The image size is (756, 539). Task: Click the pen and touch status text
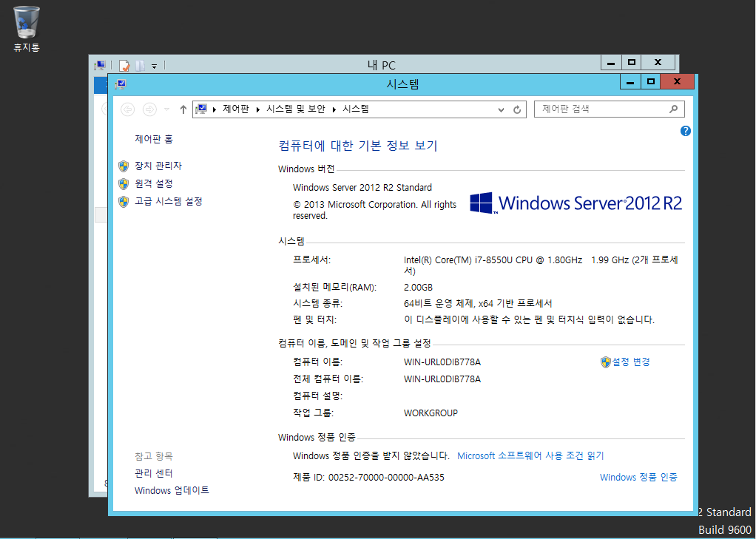tap(529, 319)
